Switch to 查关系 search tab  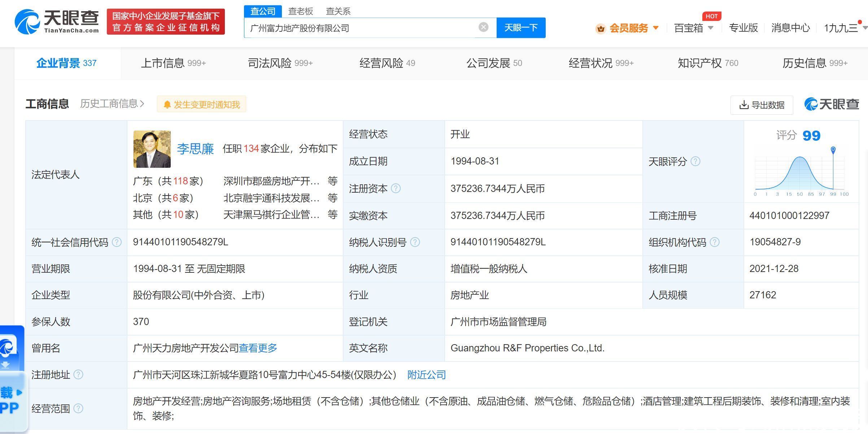pos(338,11)
